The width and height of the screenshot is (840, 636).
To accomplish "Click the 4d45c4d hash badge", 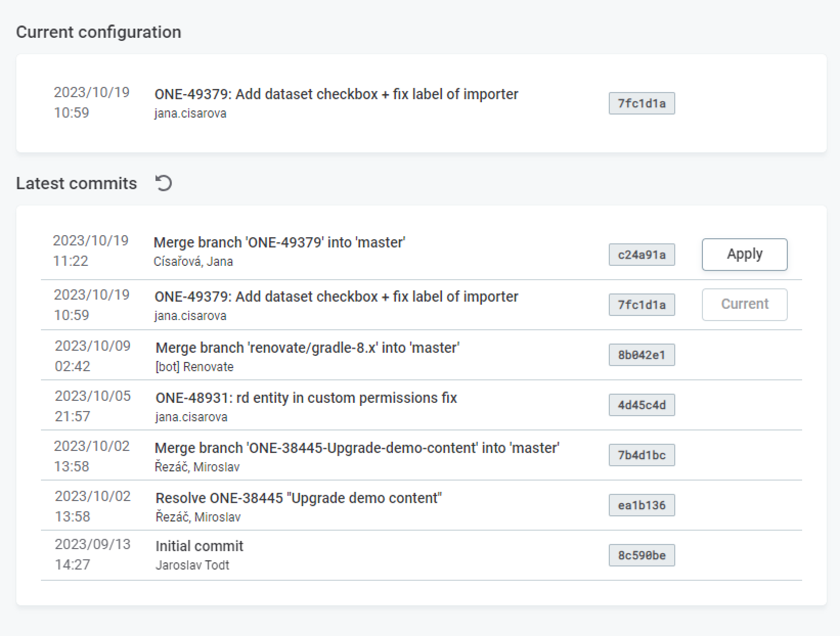I will (642, 404).
